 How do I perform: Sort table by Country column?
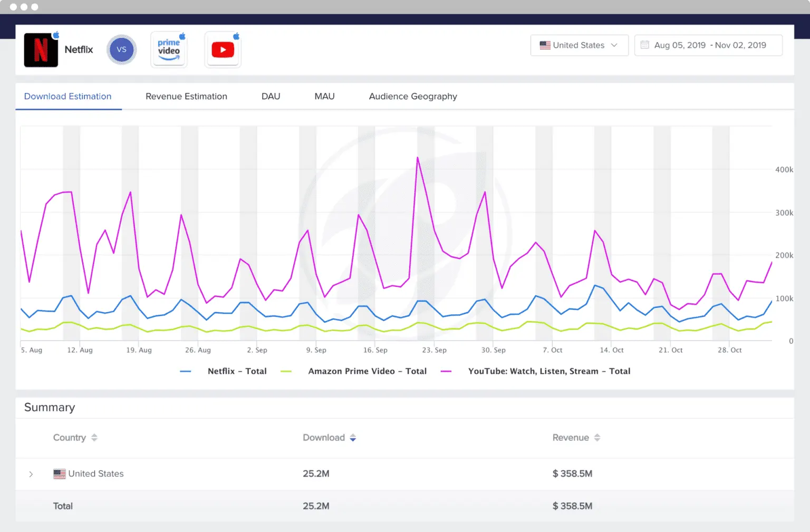click(x=75, y=438)
